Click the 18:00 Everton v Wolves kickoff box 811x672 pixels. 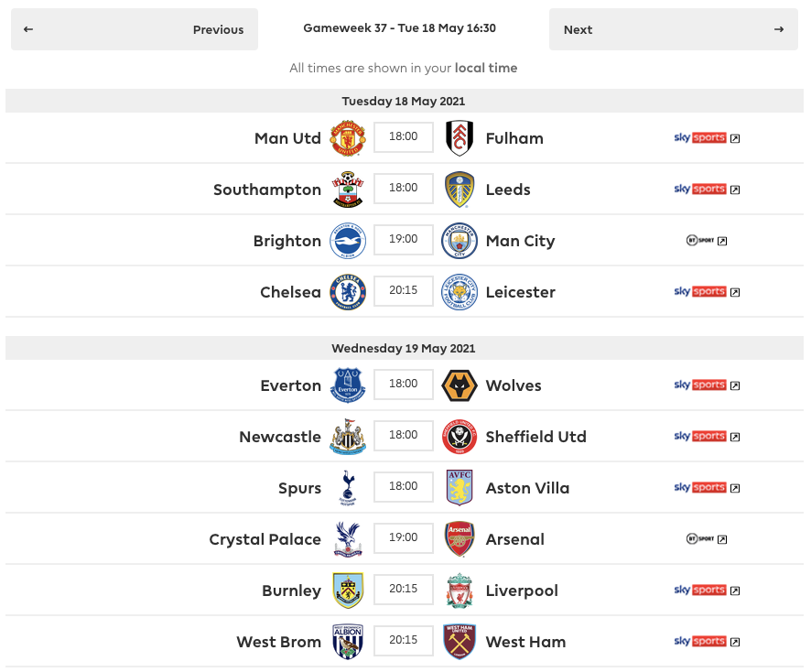coord(404,385)
